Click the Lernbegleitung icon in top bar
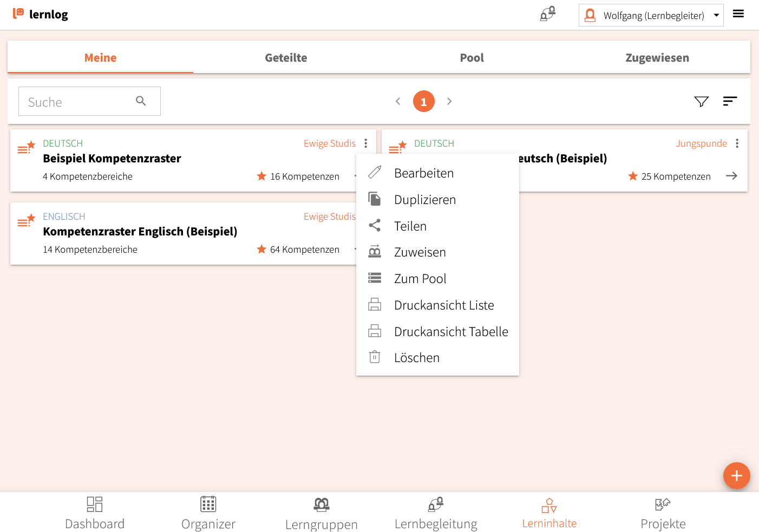Screen dimensions: 759x532 (x=547, y=14)
